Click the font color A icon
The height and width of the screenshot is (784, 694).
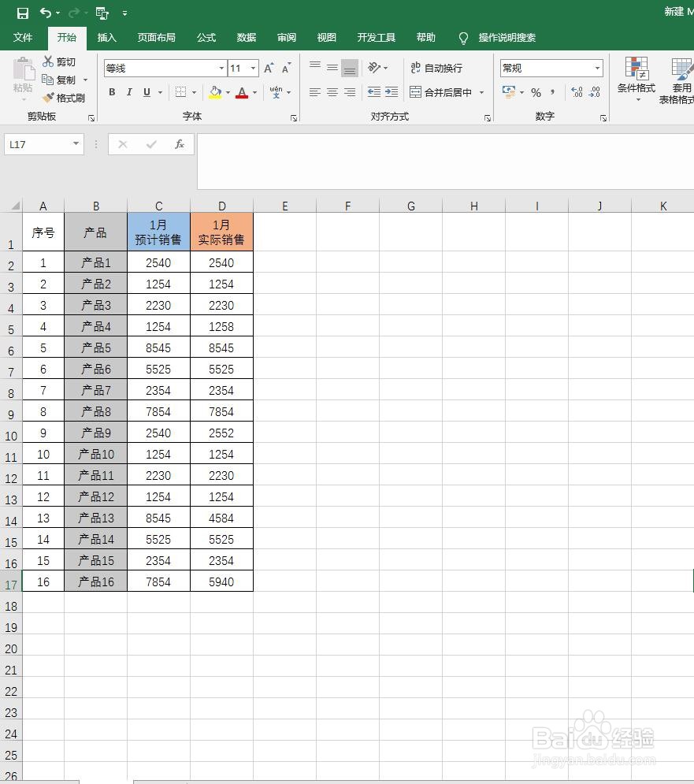pos(242,92)
